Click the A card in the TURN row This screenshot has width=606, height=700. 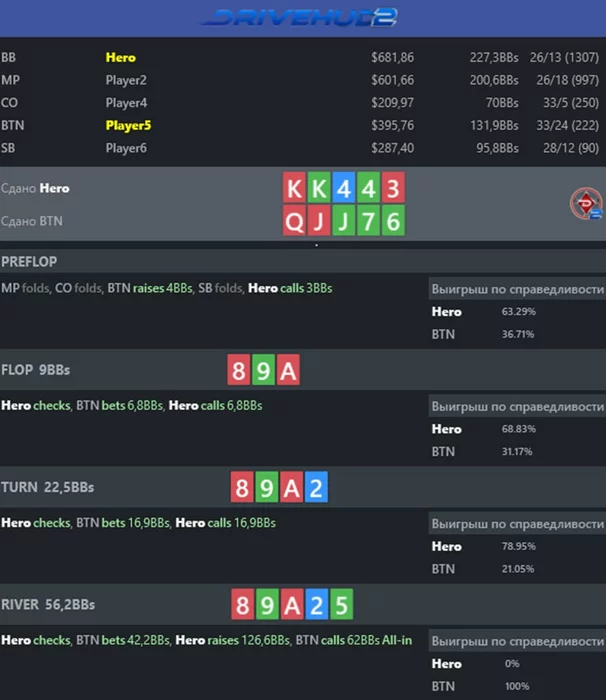click(291, 487)
